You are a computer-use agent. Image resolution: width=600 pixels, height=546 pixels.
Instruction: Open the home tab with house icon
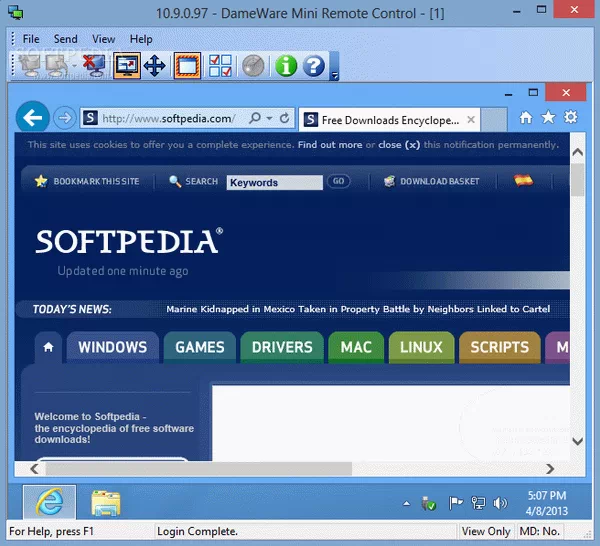click(x=48, y=347)
